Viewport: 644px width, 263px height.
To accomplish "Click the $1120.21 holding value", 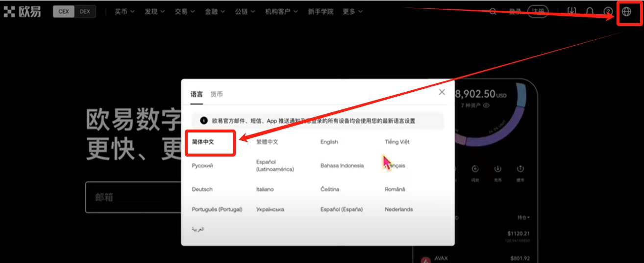I will [519, 234].
